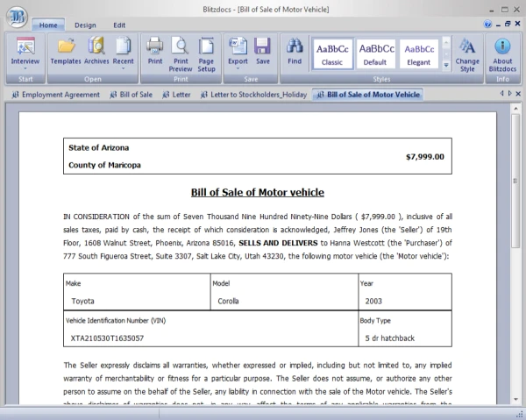Click the 'County of Maricopa' text
Image resolution: width=526 pixels, height=420 pixels.
click(104, 165)
